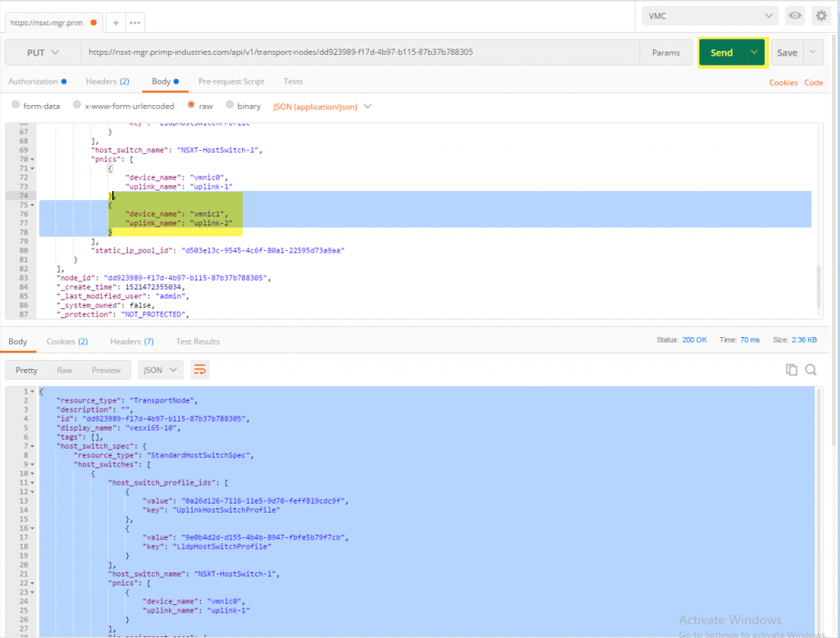Open the Test Results tab
This screenshot has width=840, height=638.
click(198, 341)
